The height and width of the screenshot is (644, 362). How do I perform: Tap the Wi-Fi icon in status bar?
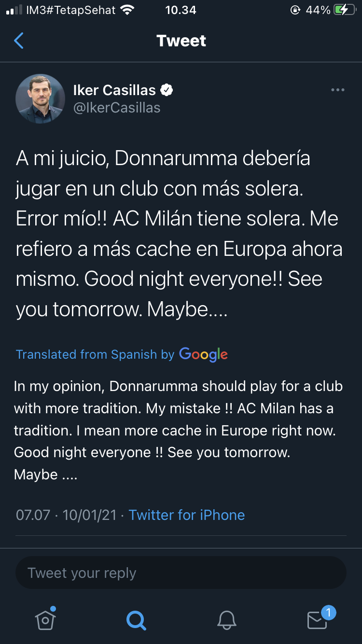pyautogui.click(x=127, y=10)
